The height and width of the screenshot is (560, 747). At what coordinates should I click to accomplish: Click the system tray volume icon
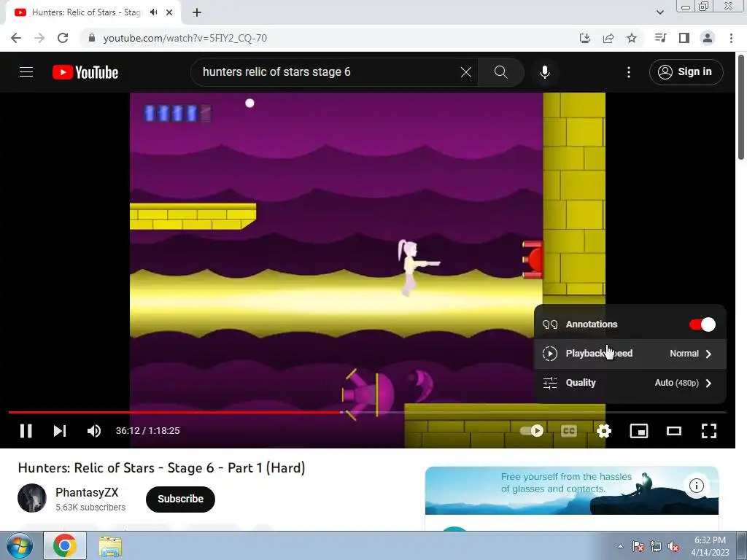(x=673, y=547)
